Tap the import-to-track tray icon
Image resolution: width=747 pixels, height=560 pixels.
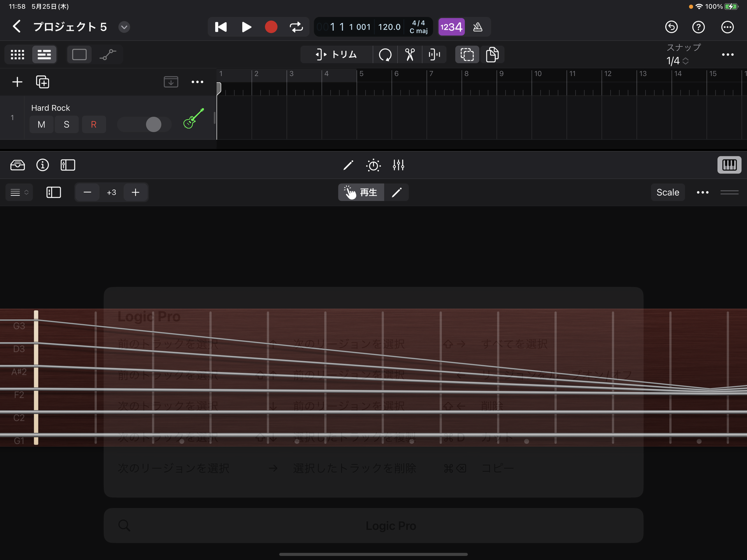[x=171, y=82]
